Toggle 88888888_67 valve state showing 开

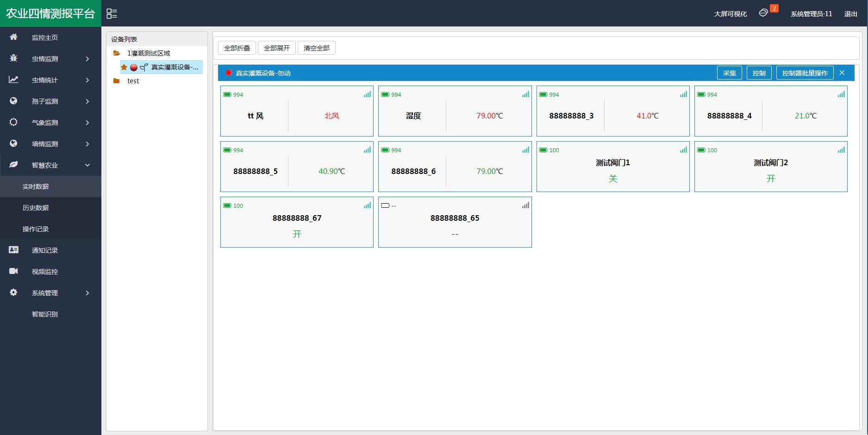point(297,234)
